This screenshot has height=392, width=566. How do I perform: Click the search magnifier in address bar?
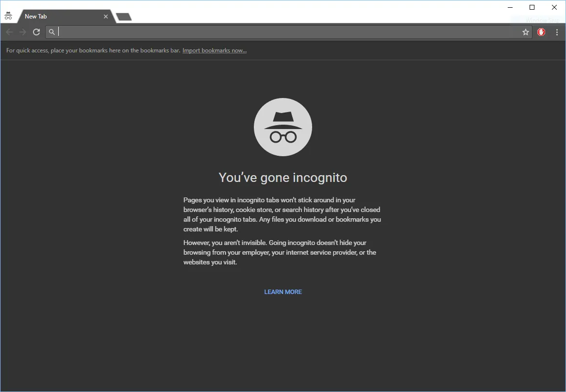pos(52,32)
